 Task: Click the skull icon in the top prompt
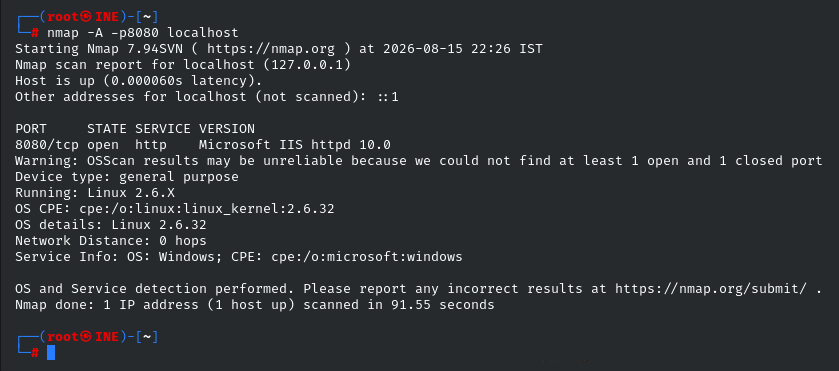[x=87, y=17]
